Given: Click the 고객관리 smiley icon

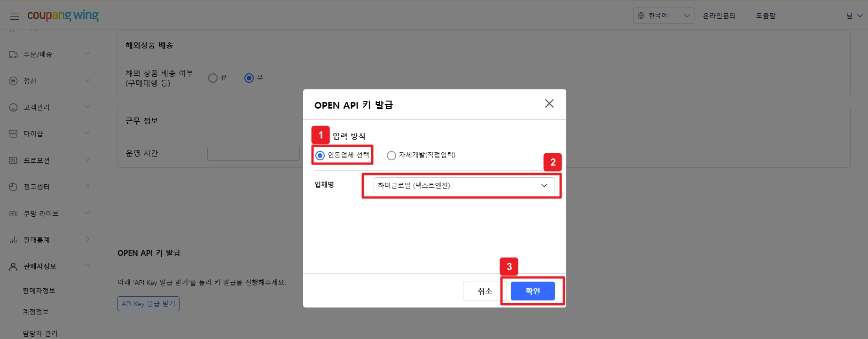Looking at the screenshot, I should (13, 107).
